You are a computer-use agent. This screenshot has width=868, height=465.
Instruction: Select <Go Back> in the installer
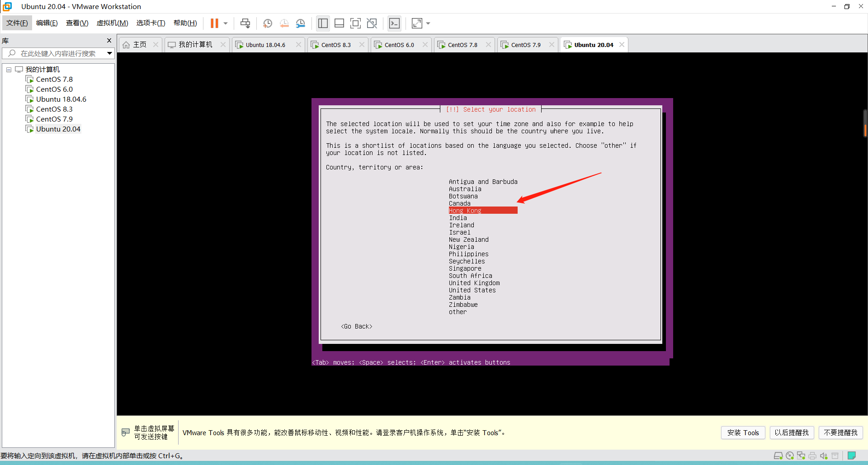click(x=357, y=326)
